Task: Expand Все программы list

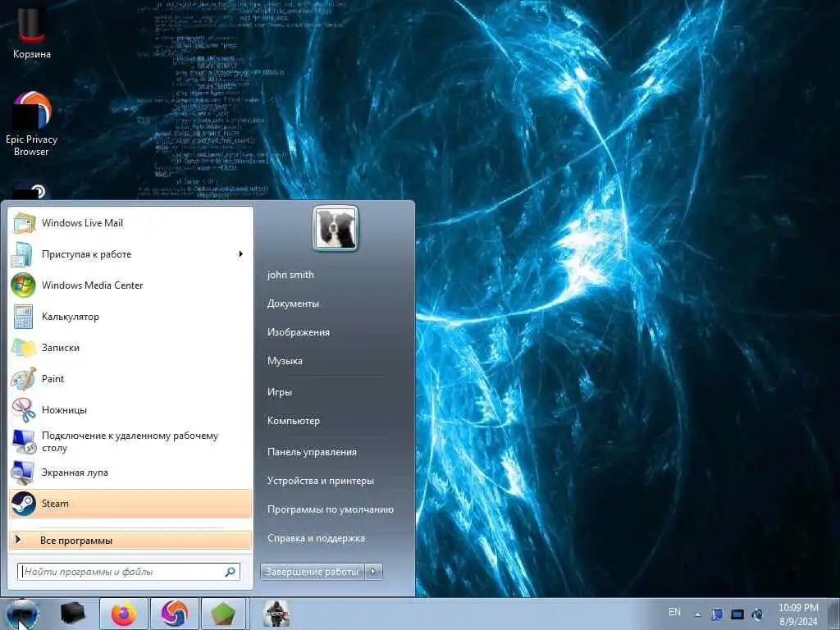Action: (130, 540)
